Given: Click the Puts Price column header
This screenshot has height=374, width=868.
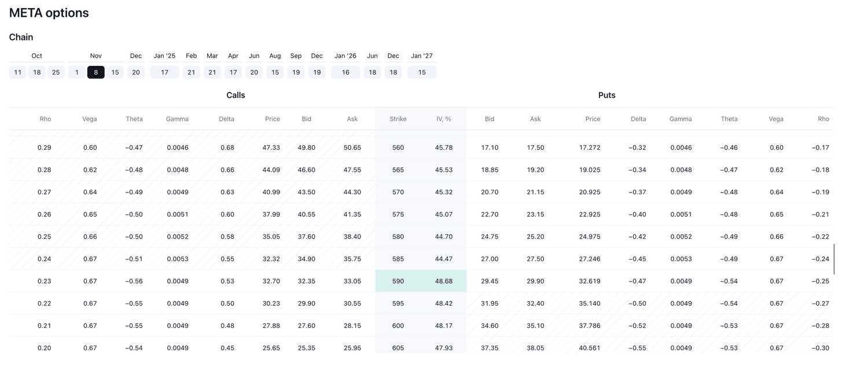Looking at the screenshot, I should pos(593,119).
